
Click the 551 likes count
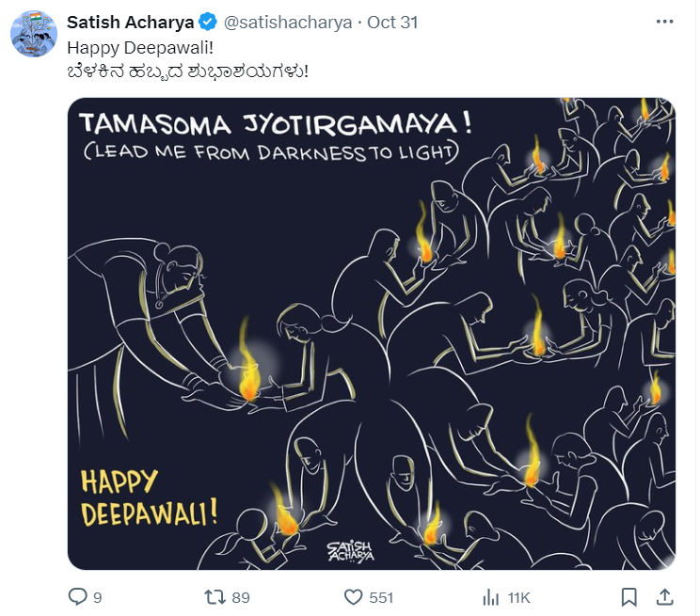point(381,598)
